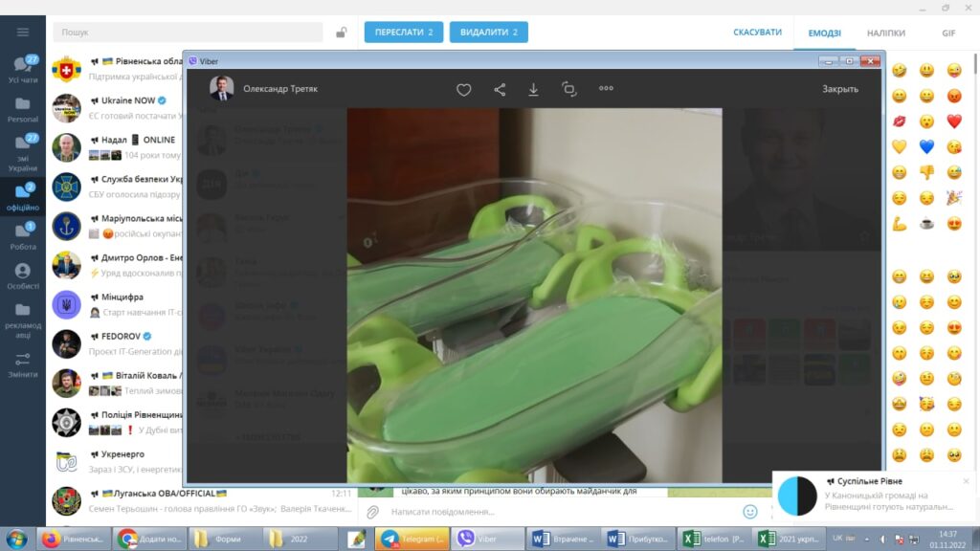Viewport: 980px width, 551px height.
Task: Click the Пошук search field
Action: point(191,33)
